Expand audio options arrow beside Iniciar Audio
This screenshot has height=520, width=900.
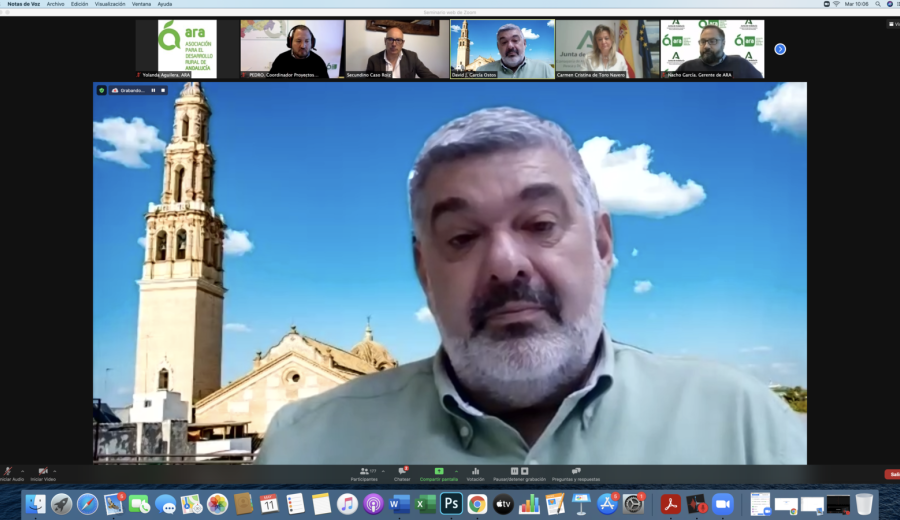point(22,471)
